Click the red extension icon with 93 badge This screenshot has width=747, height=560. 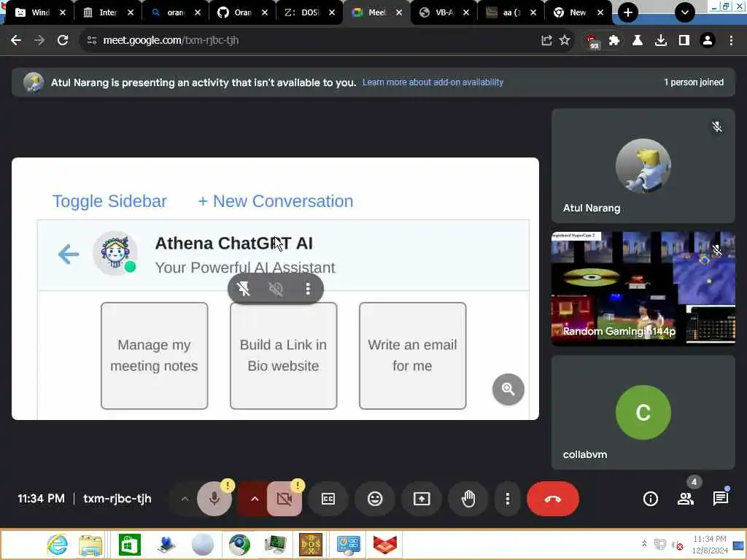point(592,41)
